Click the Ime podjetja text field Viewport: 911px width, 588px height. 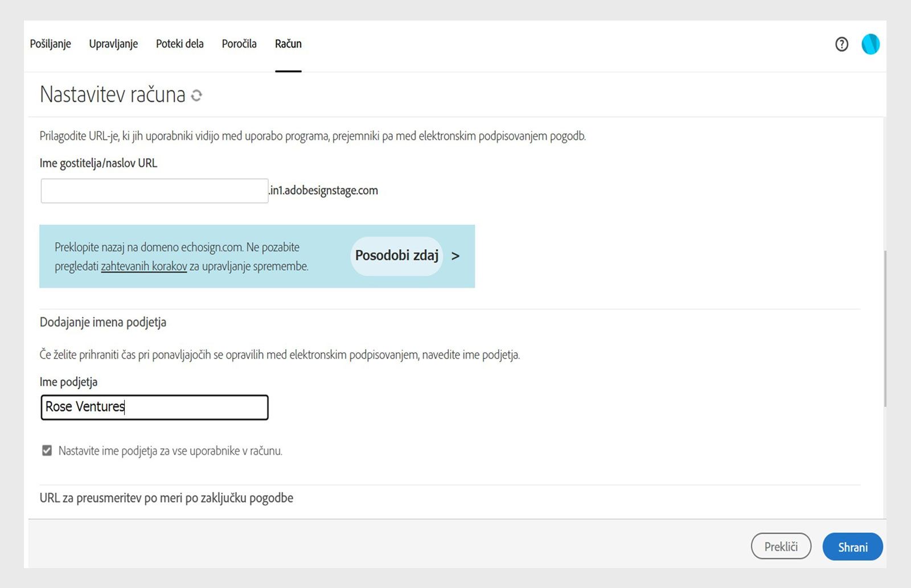point(154,408)
